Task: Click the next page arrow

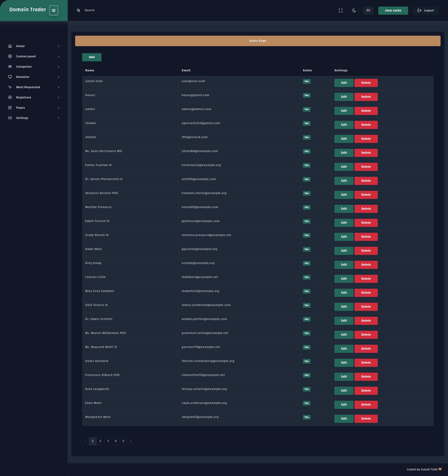Action: point(131,441)
